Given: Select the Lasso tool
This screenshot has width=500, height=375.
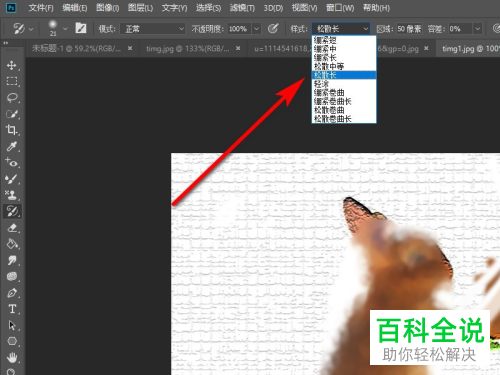Looking at the screenshot, I should point(12,98).
